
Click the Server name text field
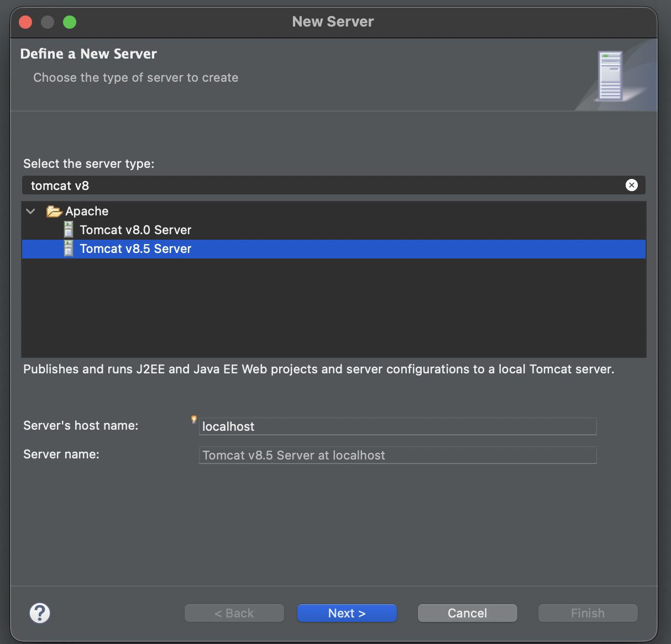(398, 455)
